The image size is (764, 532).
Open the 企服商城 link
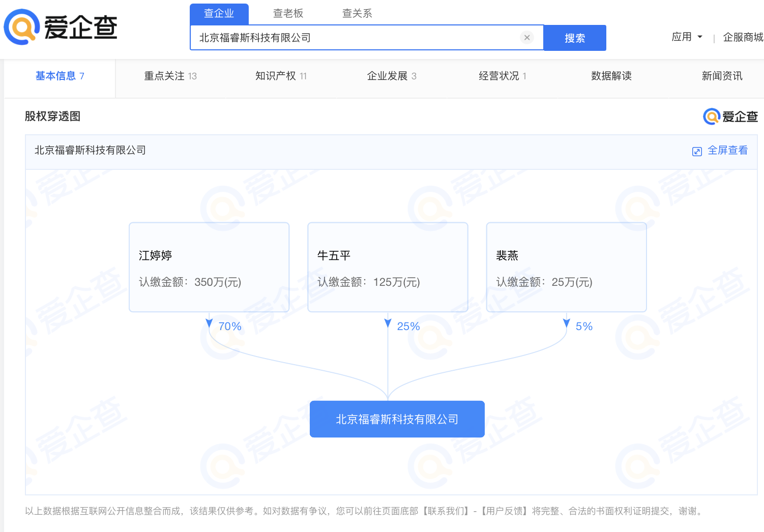[743, 37]
